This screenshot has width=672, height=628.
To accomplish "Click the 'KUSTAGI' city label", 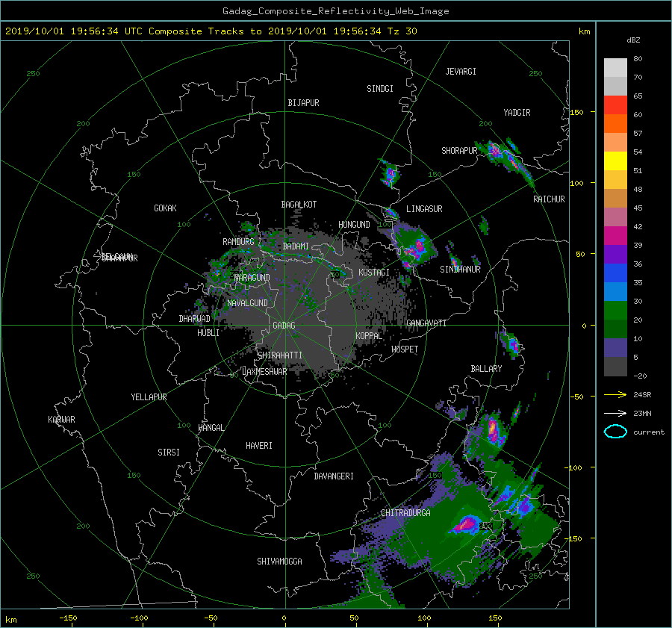I will point(374,273).
